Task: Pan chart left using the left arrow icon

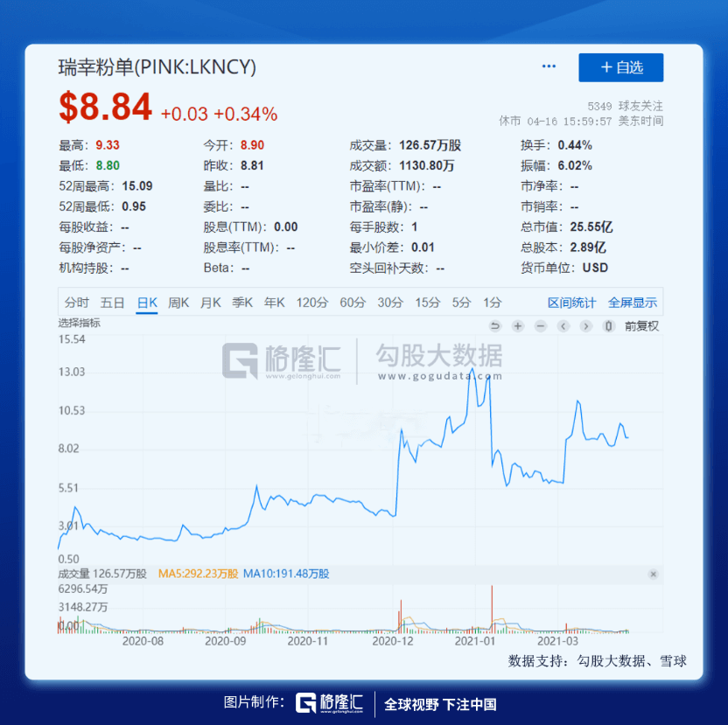Action: point(563,326)
